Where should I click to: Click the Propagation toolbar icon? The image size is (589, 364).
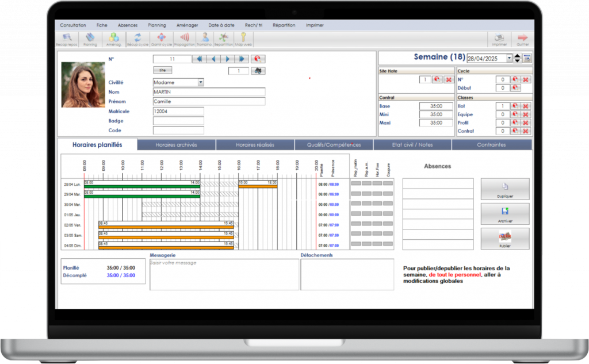pyautogui.click(x=185, y=39)
